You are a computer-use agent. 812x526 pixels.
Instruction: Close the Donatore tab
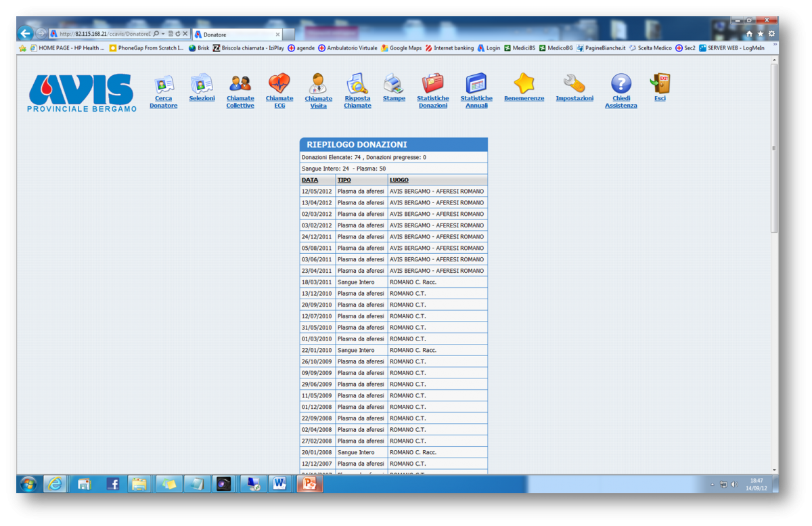coord(277,34)
